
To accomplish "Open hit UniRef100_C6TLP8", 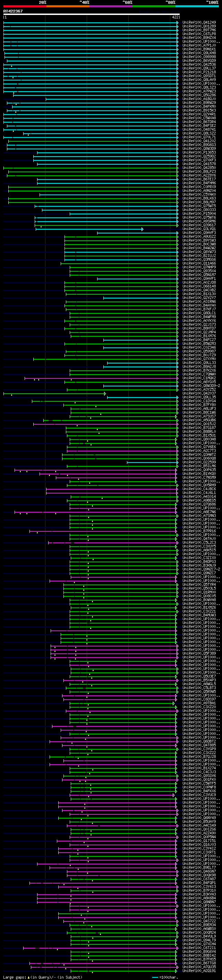I will tap(199, 34).
